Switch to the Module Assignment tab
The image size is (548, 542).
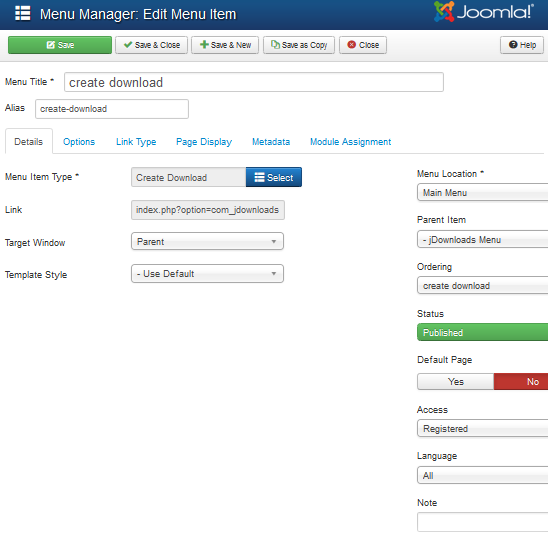(x=351, y=142)
